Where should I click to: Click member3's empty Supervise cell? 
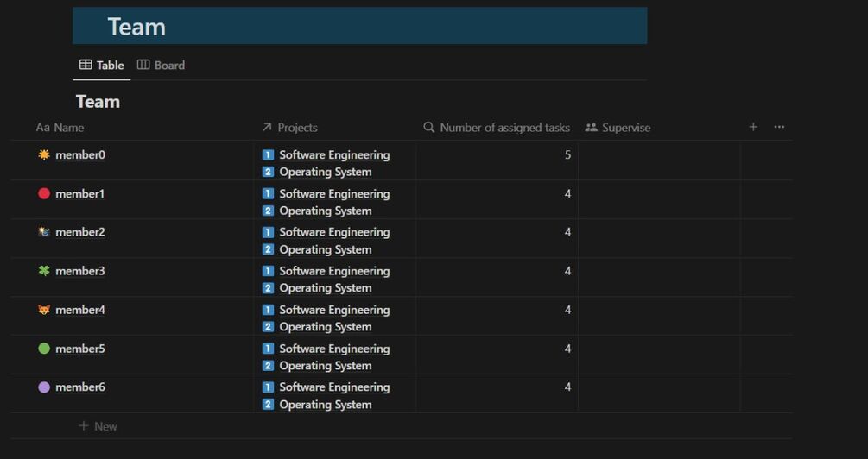click(658, 278)
